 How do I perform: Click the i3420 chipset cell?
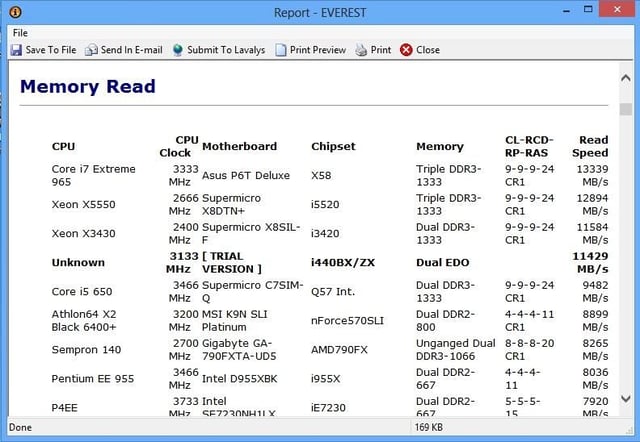point(325,233)
